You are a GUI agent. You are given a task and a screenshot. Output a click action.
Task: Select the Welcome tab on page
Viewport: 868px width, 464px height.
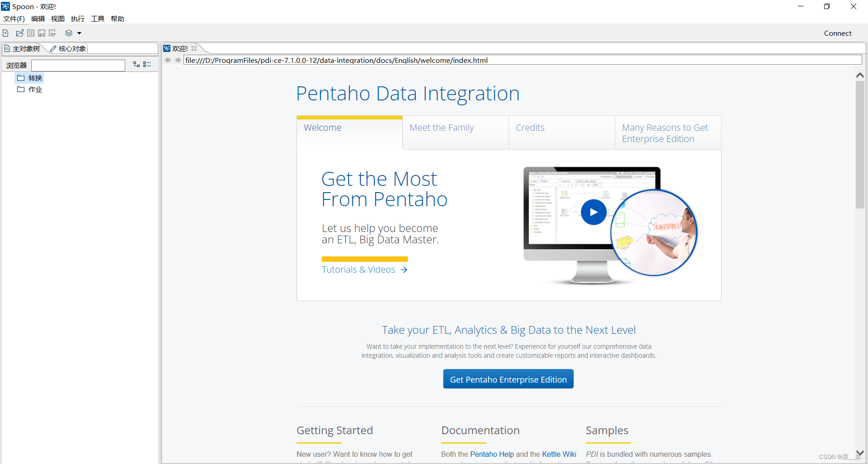349,133
